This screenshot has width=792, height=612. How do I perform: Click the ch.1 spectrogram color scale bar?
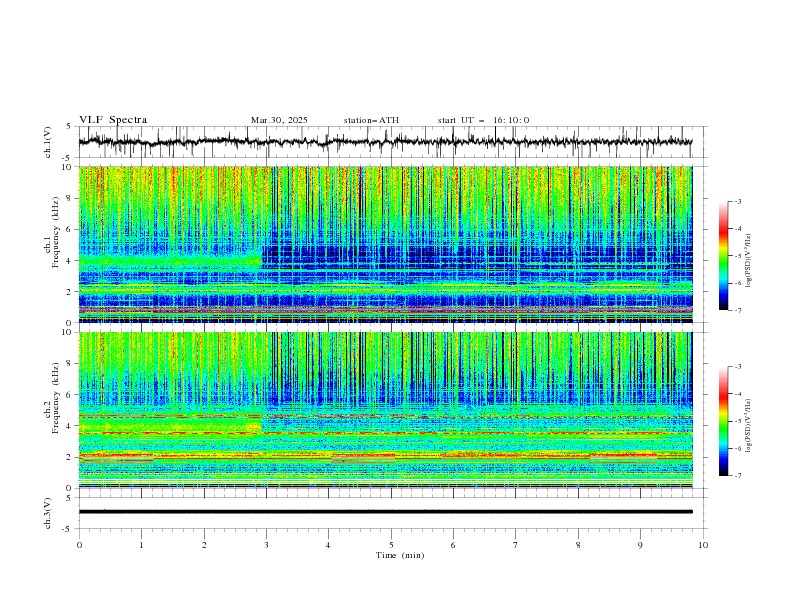[723, 256]
